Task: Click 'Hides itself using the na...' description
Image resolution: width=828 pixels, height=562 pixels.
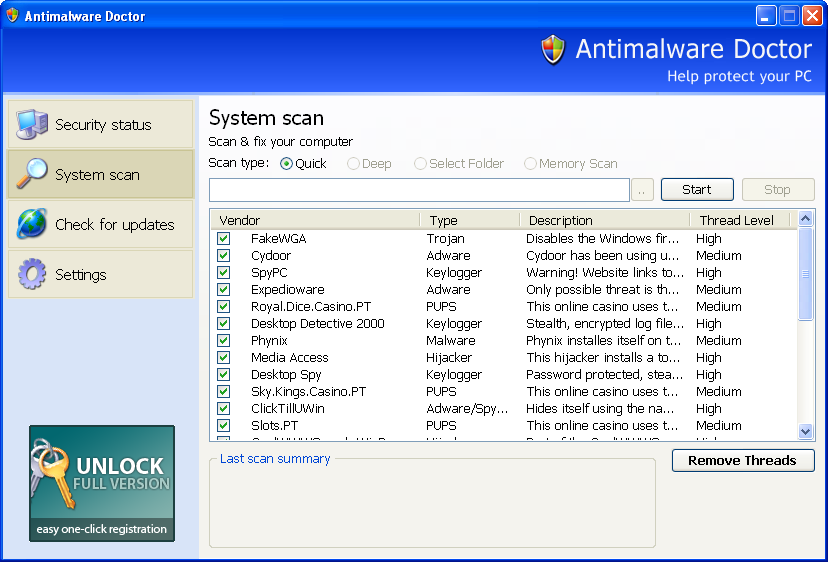Action: tap(600, 408)
